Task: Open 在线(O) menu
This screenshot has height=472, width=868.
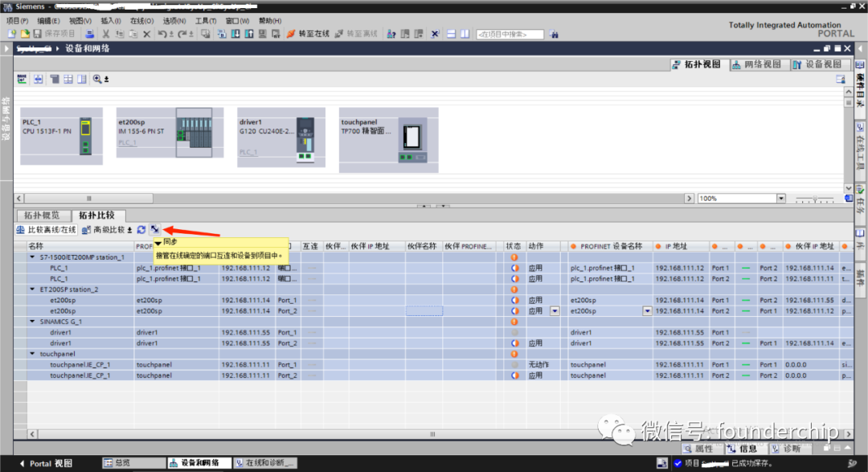Action: click(x=141, y=20)
